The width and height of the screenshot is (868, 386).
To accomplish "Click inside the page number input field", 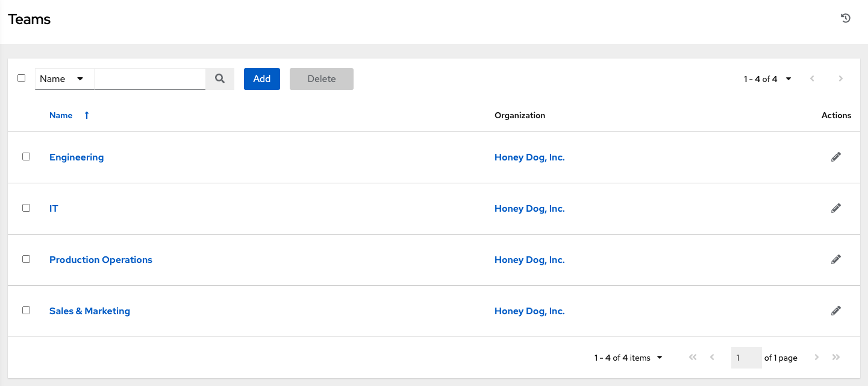I will (746, 357).
